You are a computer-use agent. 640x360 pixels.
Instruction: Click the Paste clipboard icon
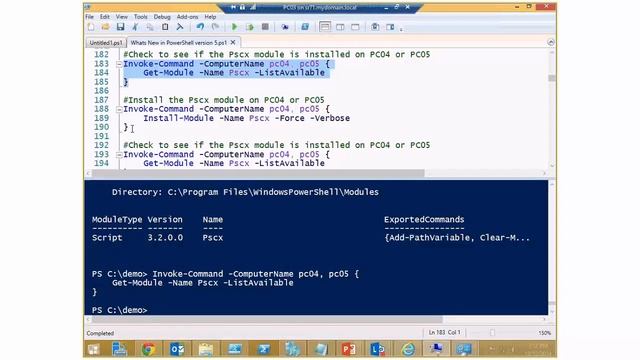click(x=165, y=27)
